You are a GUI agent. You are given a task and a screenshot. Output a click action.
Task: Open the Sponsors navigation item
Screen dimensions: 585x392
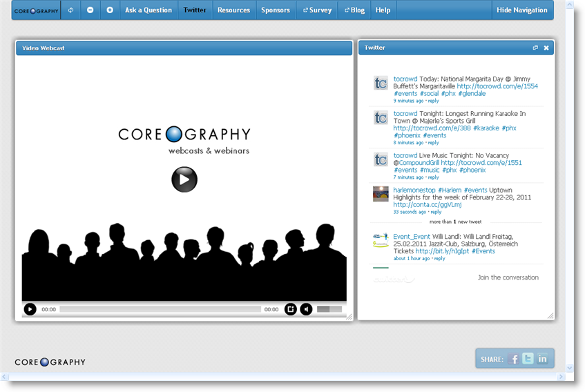pyautogui.click(x=276, y=10)
